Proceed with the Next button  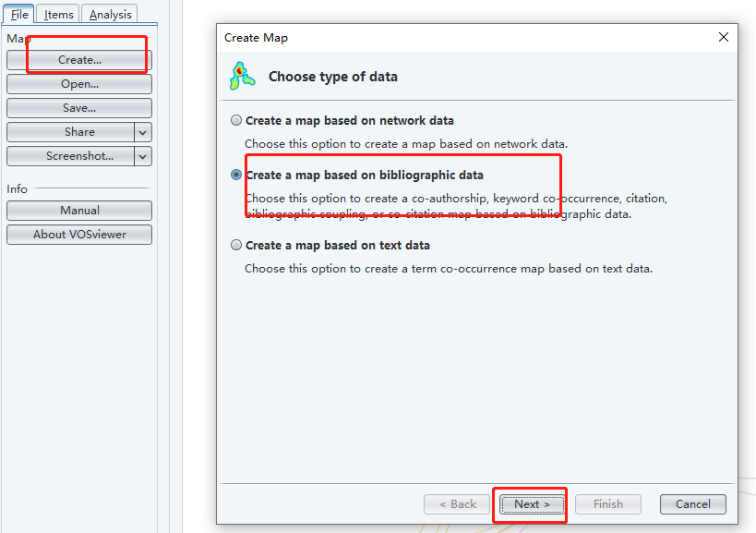tap(530, 503)
